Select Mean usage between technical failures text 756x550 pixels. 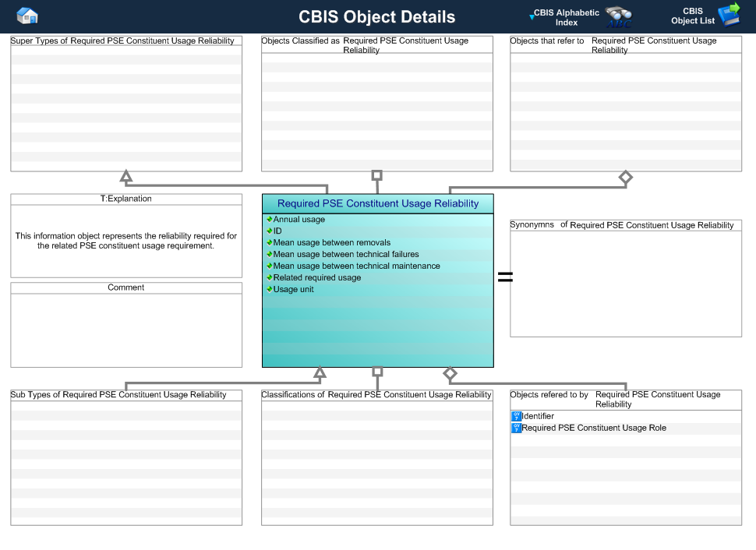tap(346, 254)
